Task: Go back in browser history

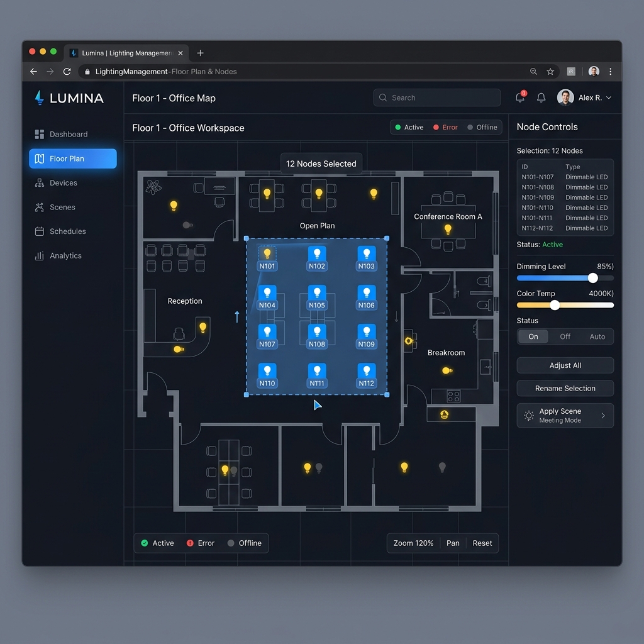Action: pos(34,72)
